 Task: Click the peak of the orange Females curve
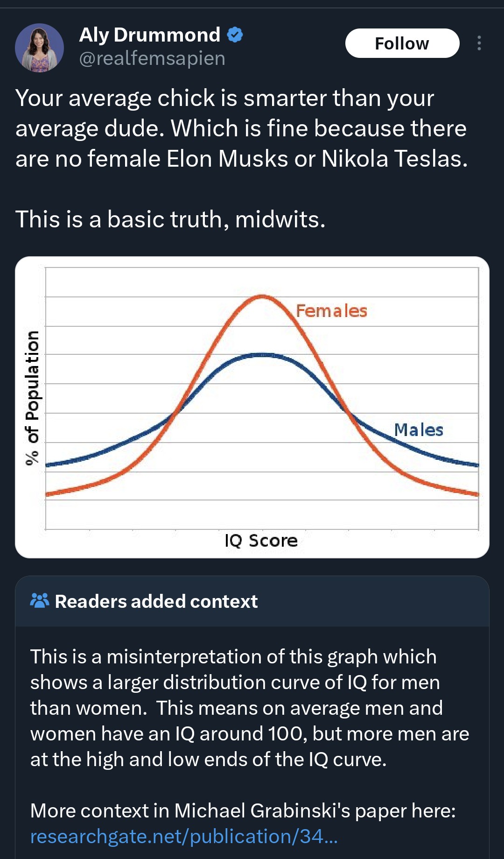coord(262,296)
